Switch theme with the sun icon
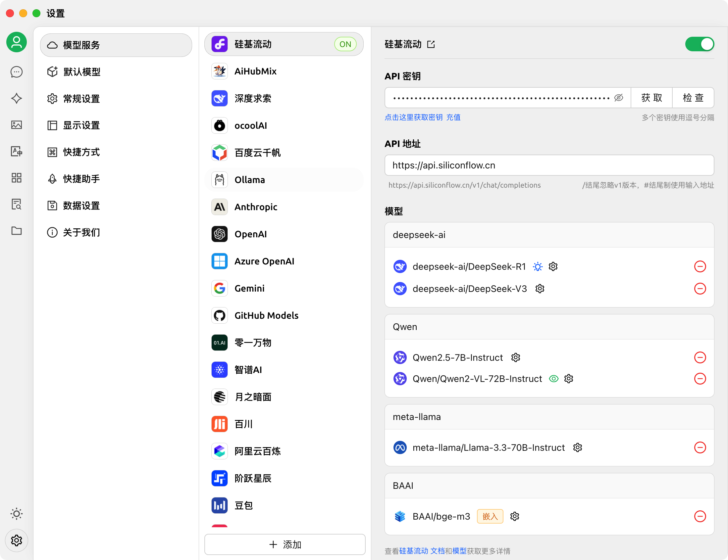728x560 pixels. point(16,514)
